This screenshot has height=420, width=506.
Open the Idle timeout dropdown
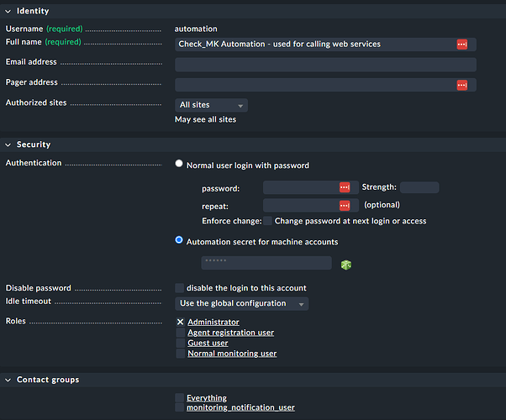pos(241,303)
